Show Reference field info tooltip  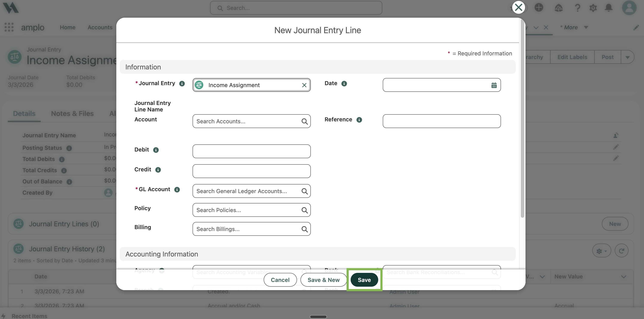tap(359, 120)
